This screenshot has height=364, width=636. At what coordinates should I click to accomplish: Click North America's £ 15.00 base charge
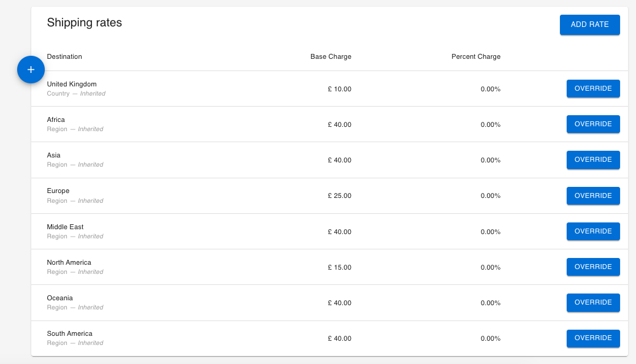click(339, 268)
